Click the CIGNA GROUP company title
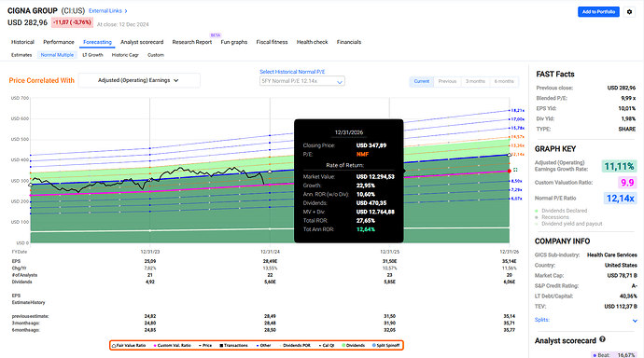 33,10
